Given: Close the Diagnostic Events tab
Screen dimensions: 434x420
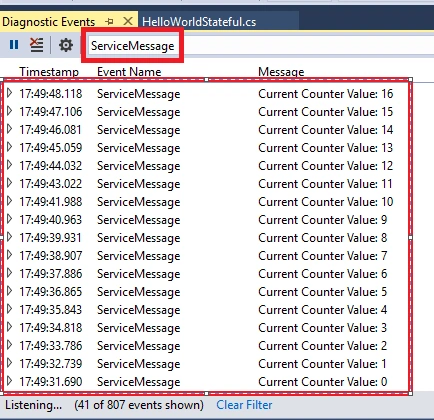Looking at the screenshot, I should tap(128, 22).
